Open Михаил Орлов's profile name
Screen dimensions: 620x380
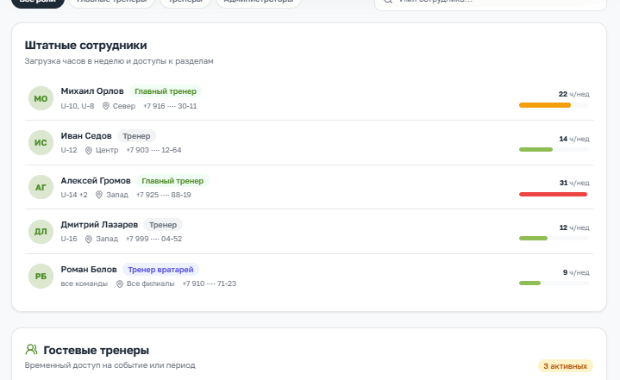(x=92, y=91)
